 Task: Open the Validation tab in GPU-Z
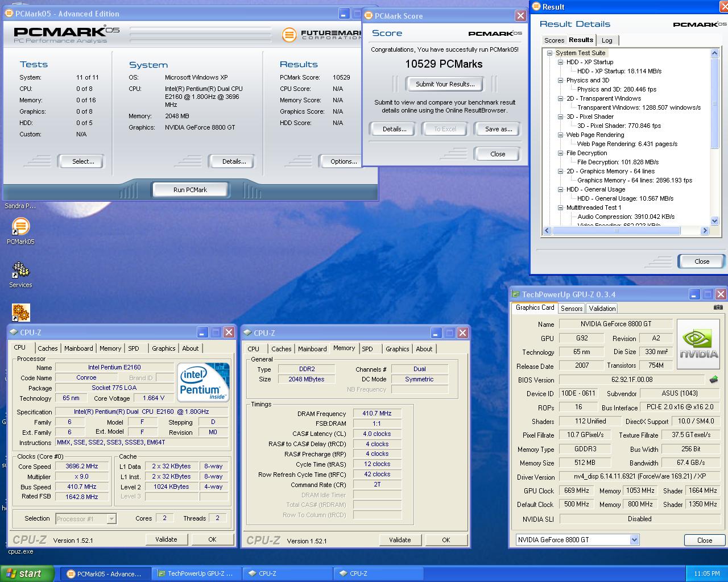tap(602, 308)
